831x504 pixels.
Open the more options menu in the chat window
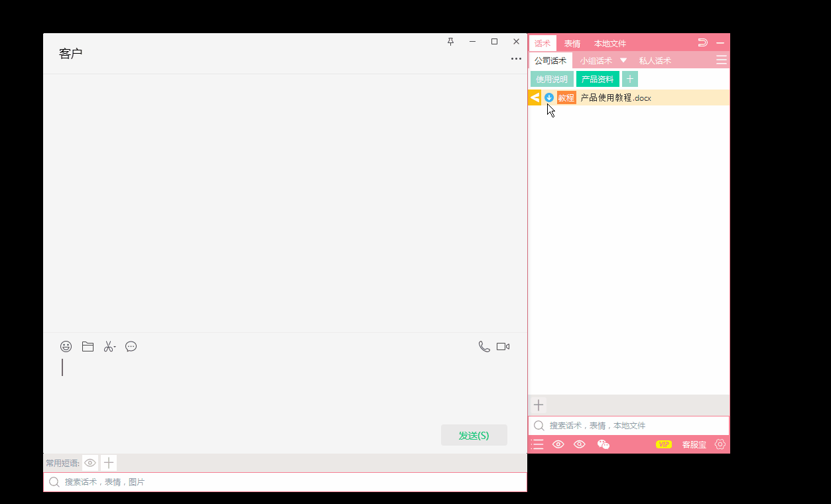(x=516, y=59)
